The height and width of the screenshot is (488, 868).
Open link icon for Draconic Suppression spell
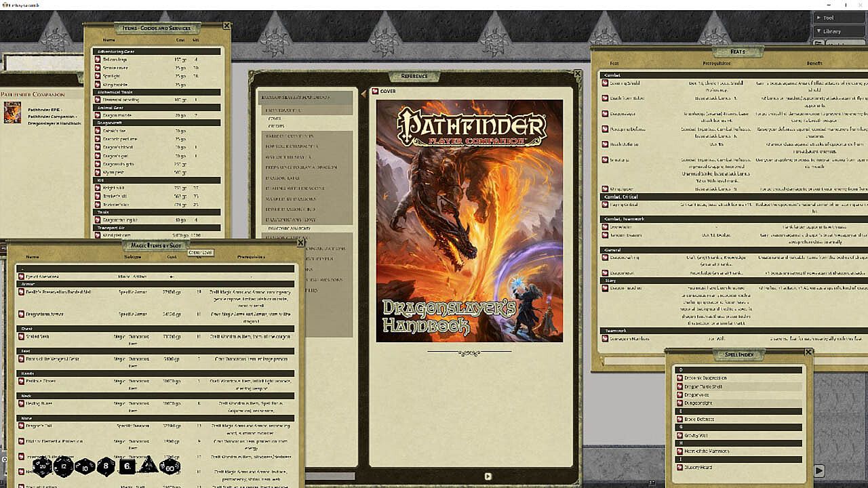(679, 378)
